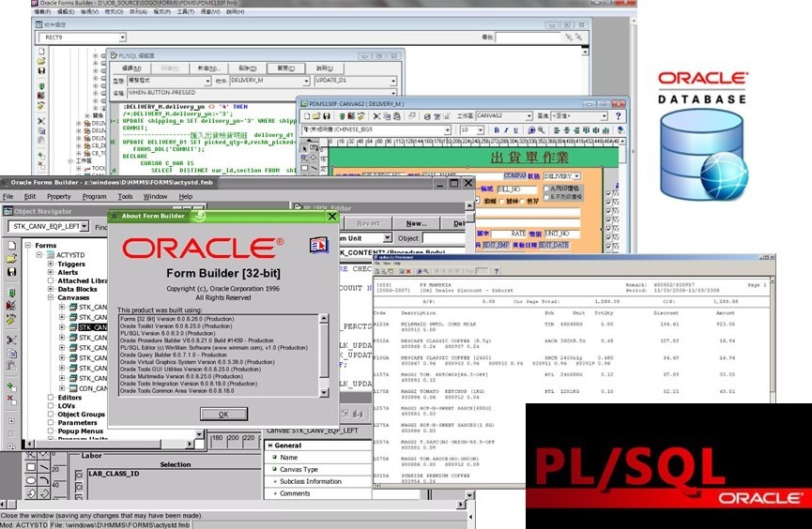The height and width of the screenshot is (529, 812).
Task: Open the RECT9 dropdown
Action: click(122, 38)
